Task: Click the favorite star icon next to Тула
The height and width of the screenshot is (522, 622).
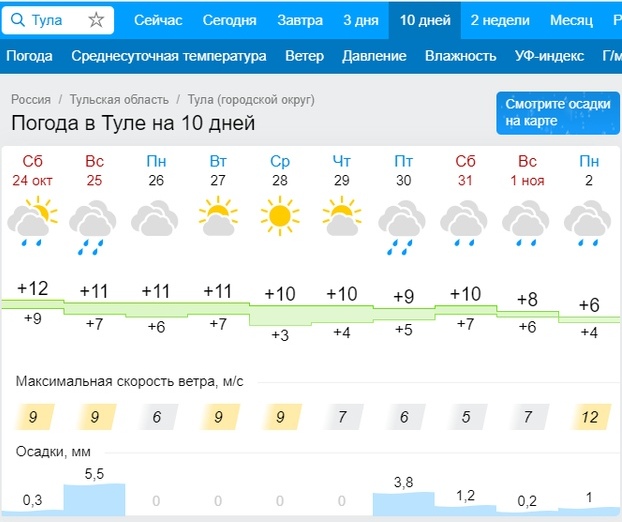Action: click(x=96, y=20)
